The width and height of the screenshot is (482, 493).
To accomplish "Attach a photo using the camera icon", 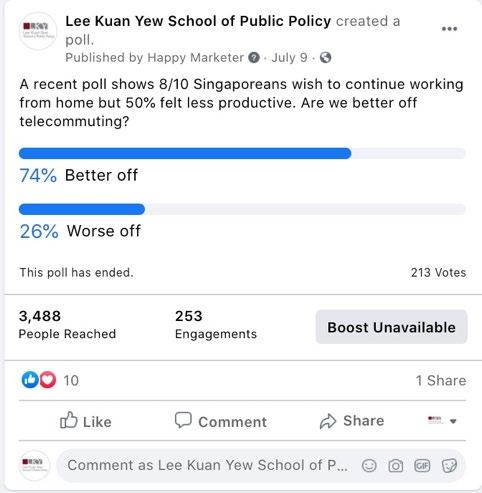I will (396, 466).
